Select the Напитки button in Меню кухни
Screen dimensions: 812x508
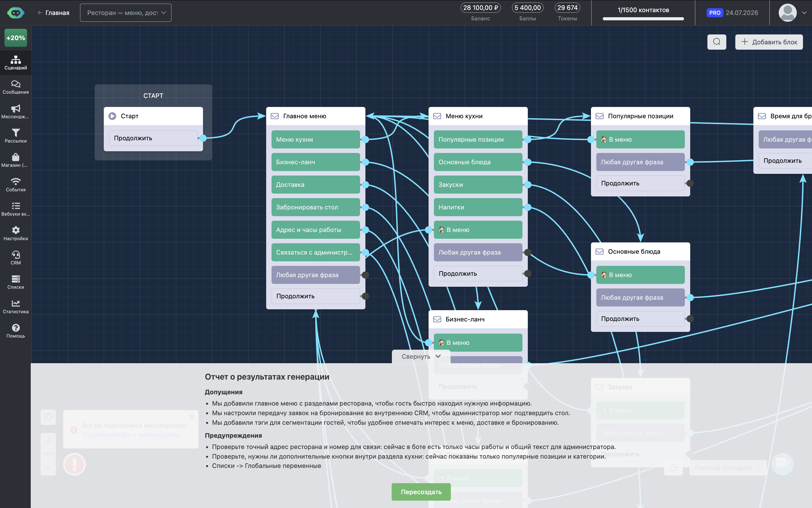point(478,207)
